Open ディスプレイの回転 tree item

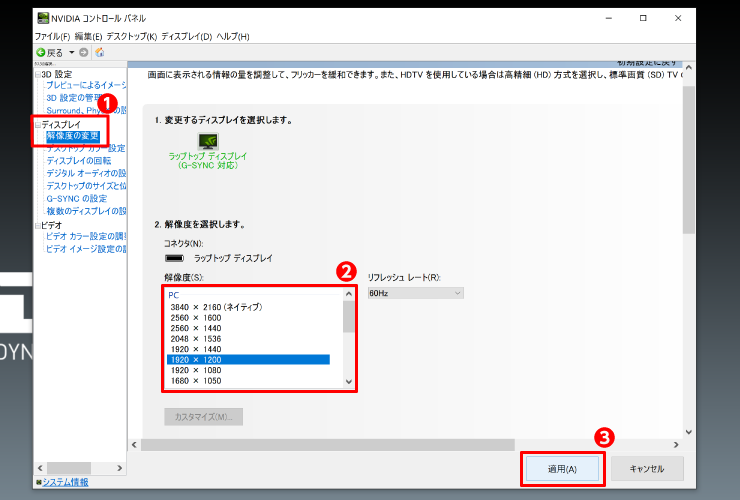pos(79,161)
